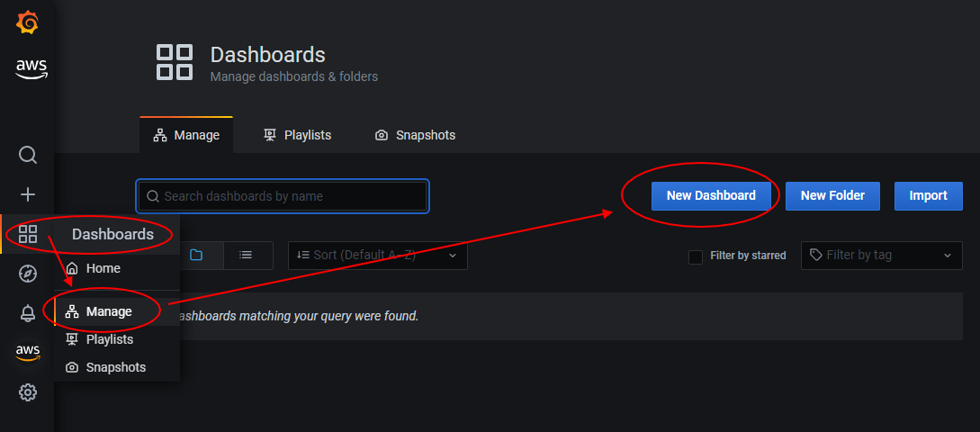Viewport: 980px width, 432px height.
Task: Enable the Filter by starred checkbox
Action: [695, 256]
